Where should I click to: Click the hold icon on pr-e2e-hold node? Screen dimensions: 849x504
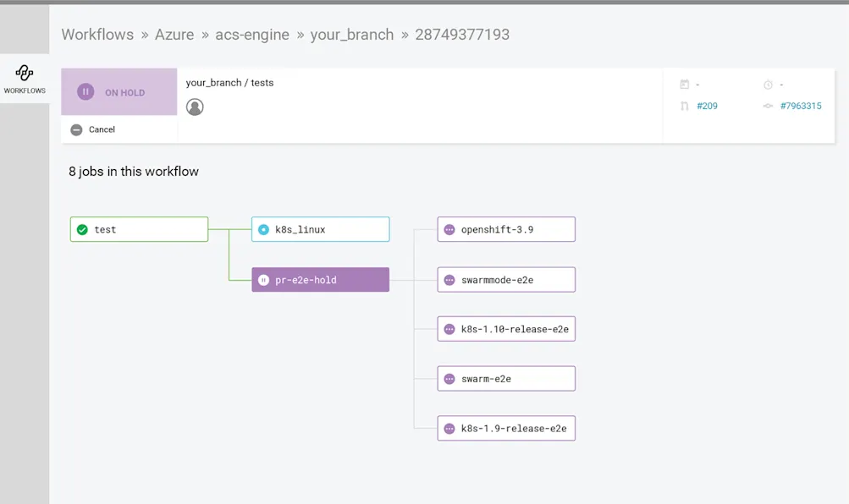(x=264, y=279)
